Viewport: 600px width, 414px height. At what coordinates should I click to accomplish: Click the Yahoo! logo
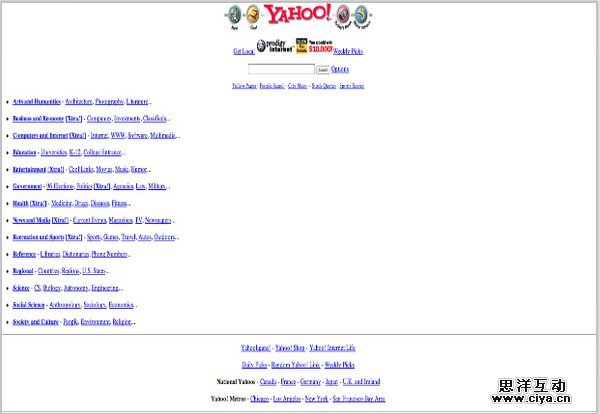pos(297,14)
